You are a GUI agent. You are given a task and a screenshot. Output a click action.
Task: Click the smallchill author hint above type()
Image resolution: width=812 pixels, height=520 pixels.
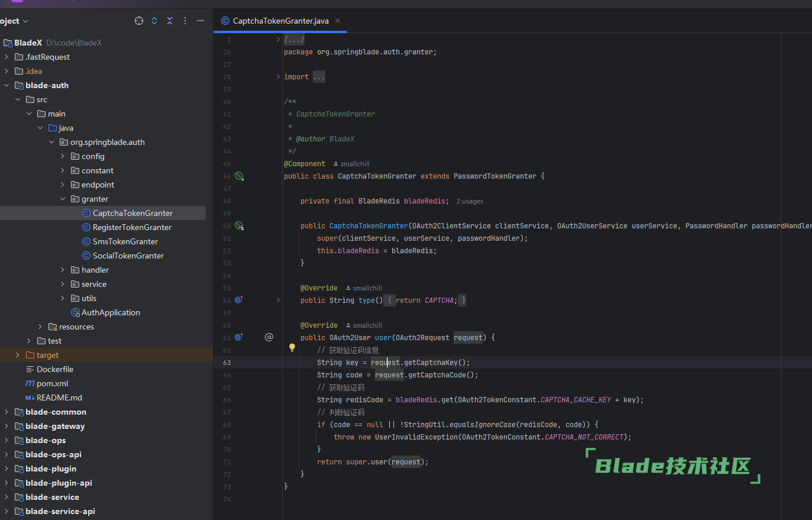(x=364, y=288)
